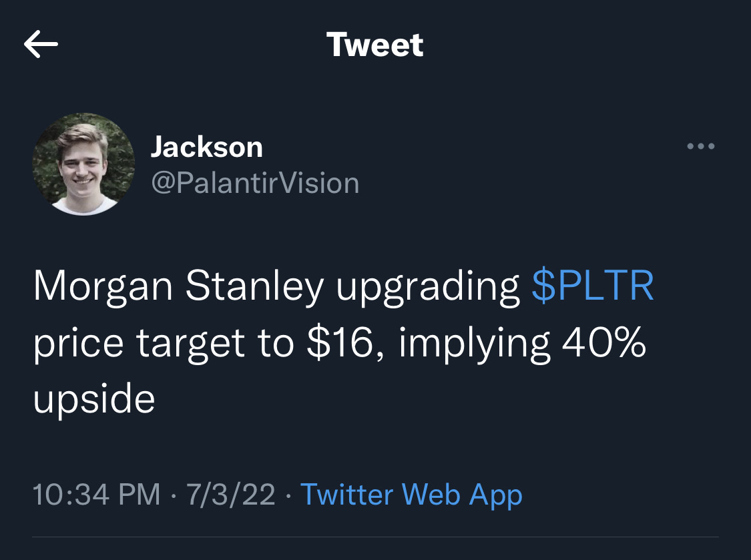This screenshot has height=560, width=751.
Task: Tap the back arrow icon
Action: click(41, 45)
